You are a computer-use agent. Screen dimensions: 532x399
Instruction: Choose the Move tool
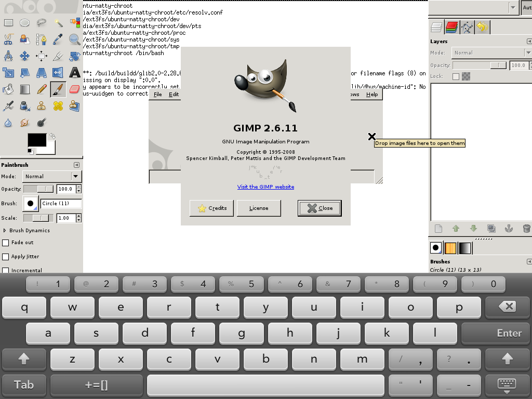pos(25,56)
